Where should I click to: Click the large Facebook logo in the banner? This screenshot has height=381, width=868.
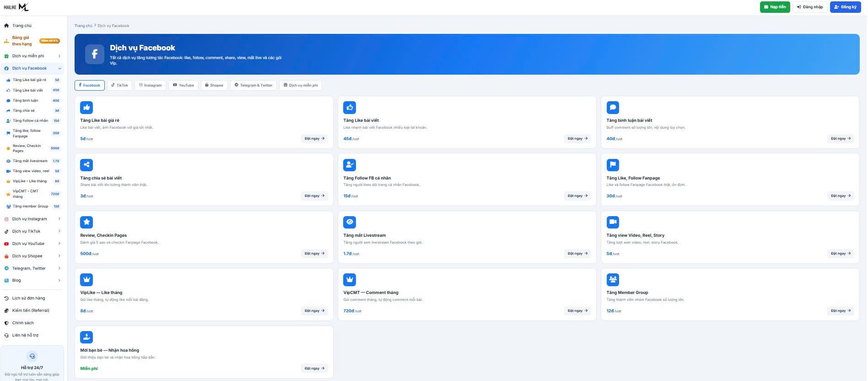pyautogui.click(x=95, y=54)
